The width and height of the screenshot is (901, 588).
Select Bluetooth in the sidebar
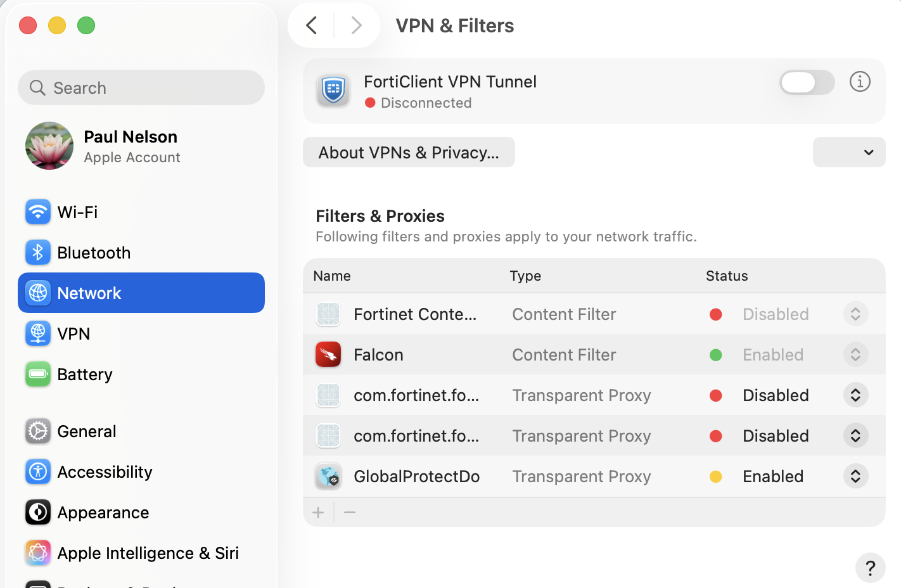[94, 253]
